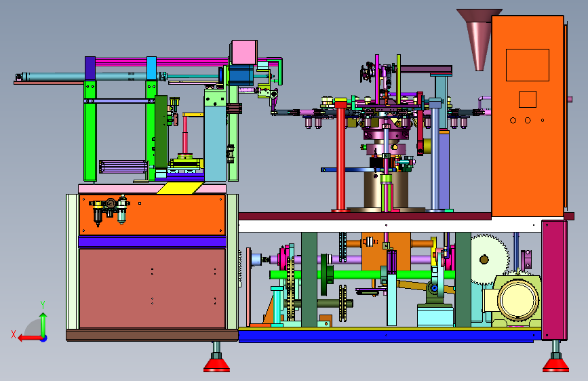Click the tall red column beside the turntable
The image size is (588, 381).
340,155
